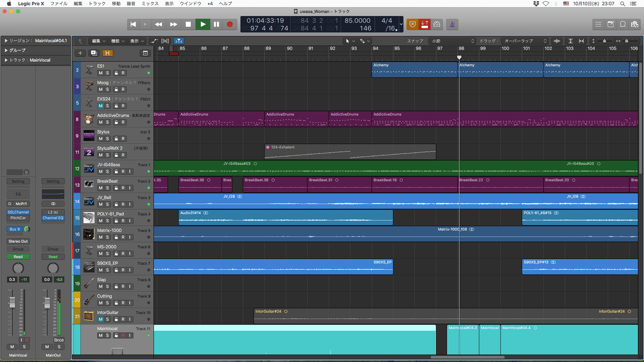
Task: Open the 編集 edit menu in tracks area
Action: click(x=98, y=41)
